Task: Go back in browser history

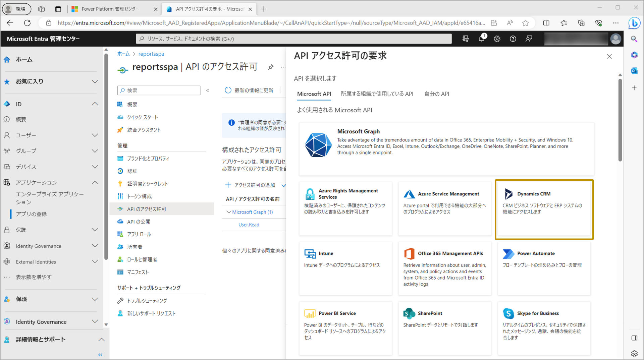Action: coord(10,23)
